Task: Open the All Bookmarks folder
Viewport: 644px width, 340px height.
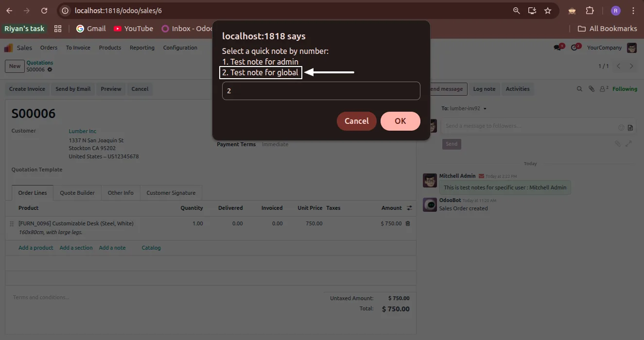Action: (x=607, y=29)
